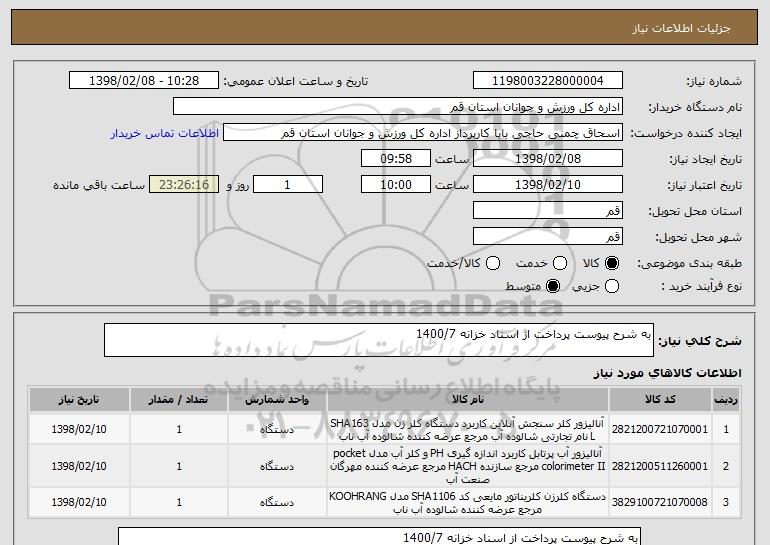The image size is (770, 545).
Task: Select the خدمت radio button
Action: point(560,263)
